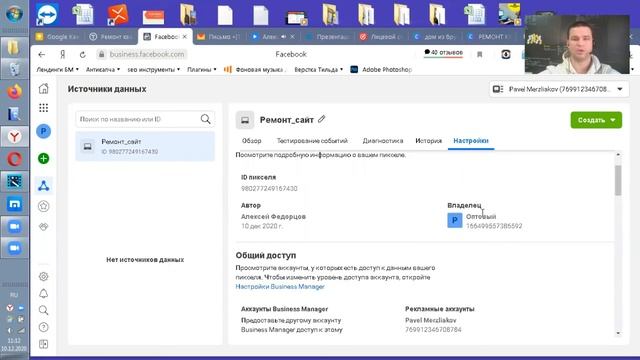
Task: Open the notifications bell icon
Action: click(43, 293)
